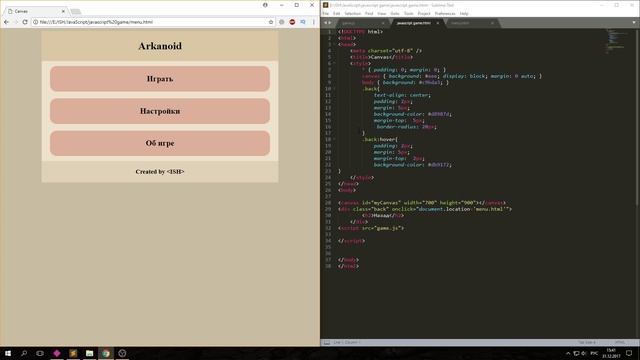Open Windows taskbar search
Viewport: 640px width, 360px height.
pyautogui.click(x=24, y=353)
